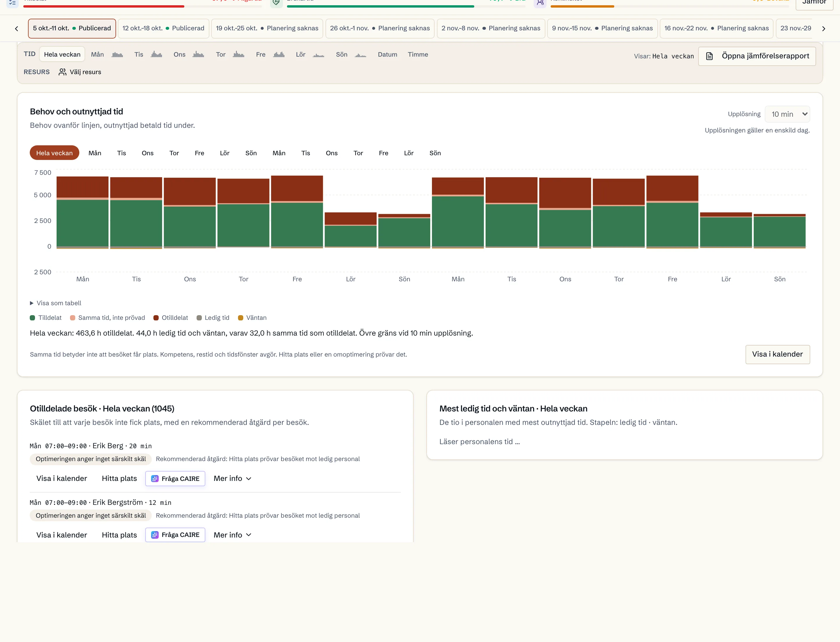Click Otilldelat dark red legend swatch
Viewport: 840px width, 642px height.
[156, 318]
